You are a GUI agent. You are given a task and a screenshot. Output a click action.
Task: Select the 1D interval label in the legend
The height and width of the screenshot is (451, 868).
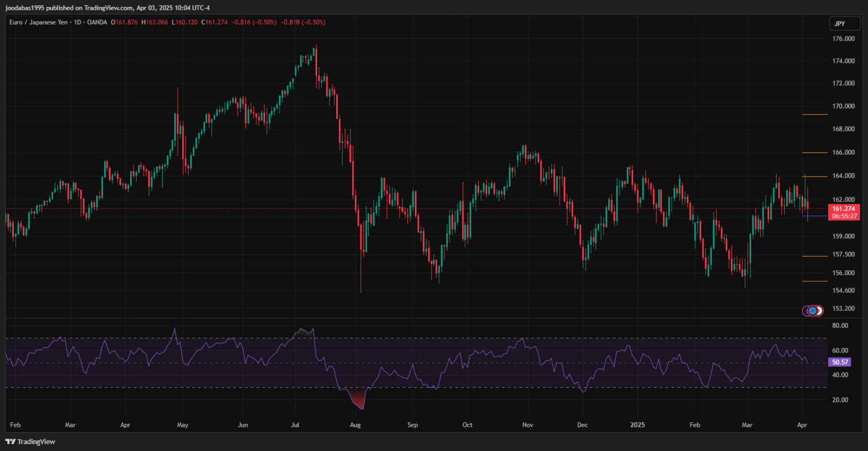77,23
